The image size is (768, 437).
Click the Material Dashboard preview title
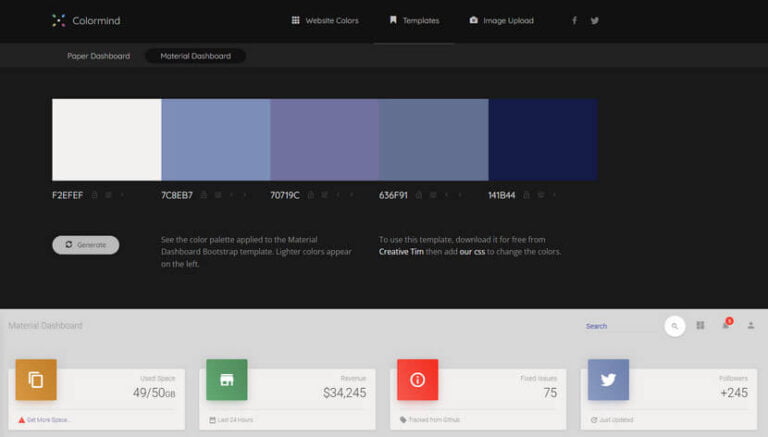click(x=45, y=325)
